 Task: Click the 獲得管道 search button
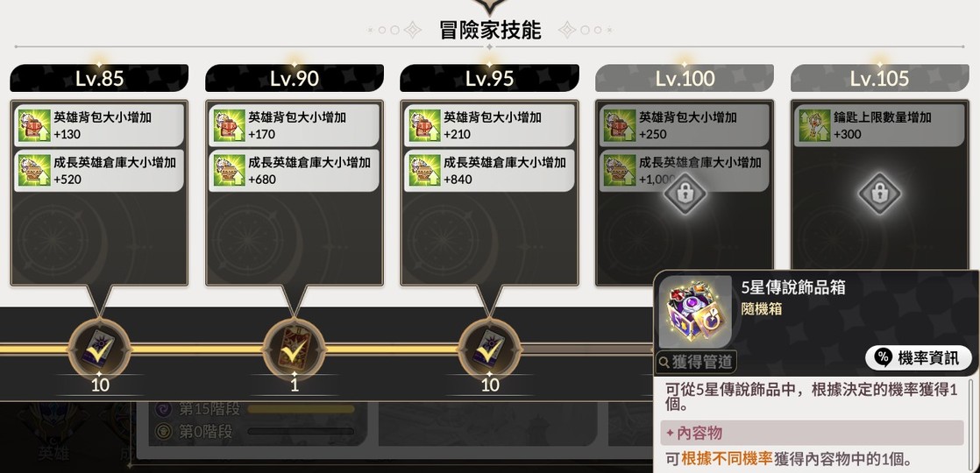pyautogui.click(x=696, y=362)
